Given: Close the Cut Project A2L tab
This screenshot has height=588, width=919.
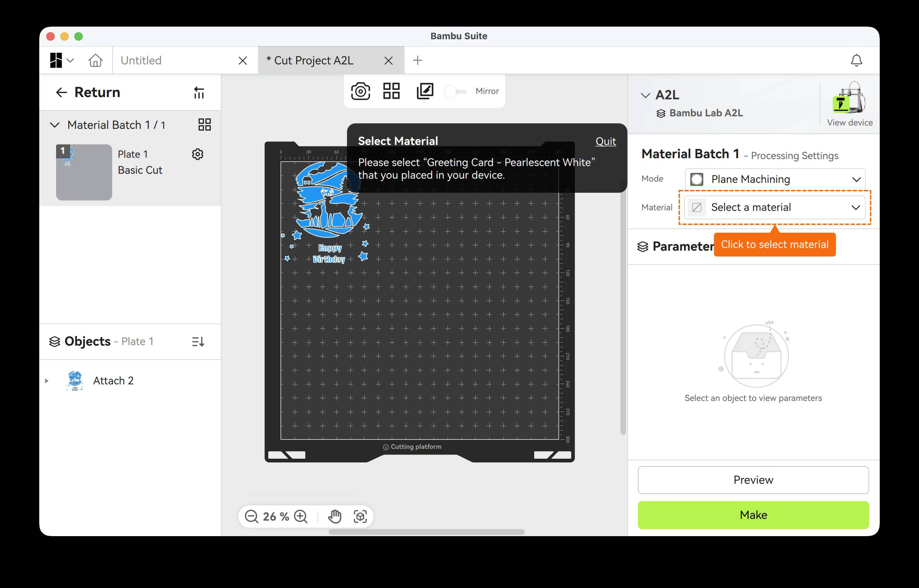Looking at the screenshot, I should [389, 60].
